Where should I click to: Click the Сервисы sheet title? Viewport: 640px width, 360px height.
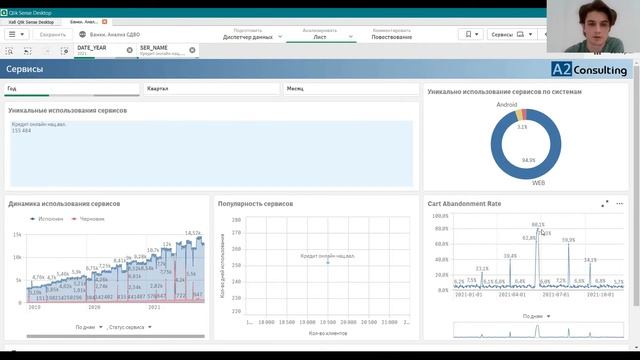(x=24, y=69)
